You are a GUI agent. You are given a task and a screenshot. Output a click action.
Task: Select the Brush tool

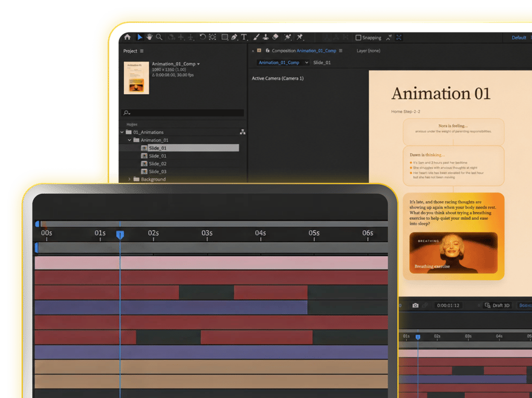(256, 37)
